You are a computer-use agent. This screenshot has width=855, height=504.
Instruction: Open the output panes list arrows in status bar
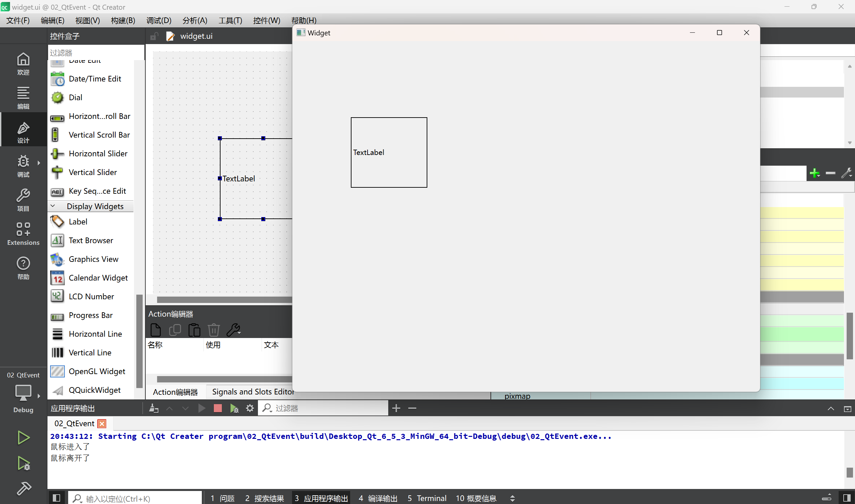[x=512, y=498]
